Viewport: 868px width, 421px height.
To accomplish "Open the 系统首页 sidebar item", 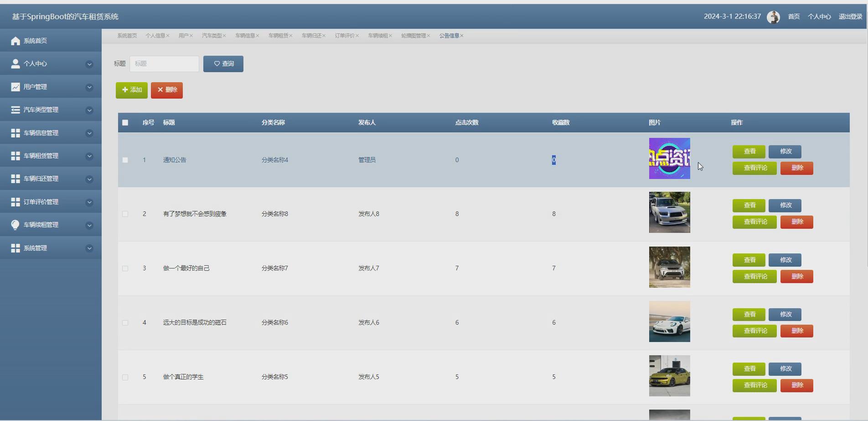I will [x=51, y=41].
